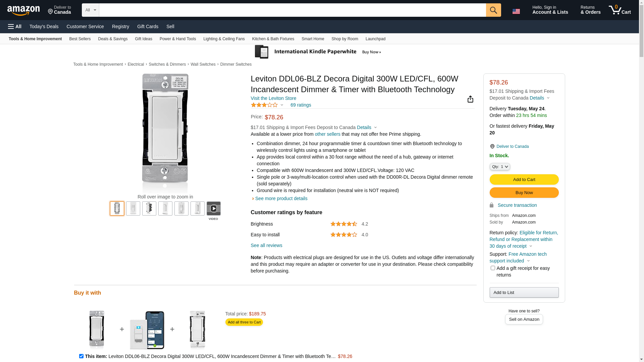
Task: Open the search category All dropdown
Action: tap(91, 10)
